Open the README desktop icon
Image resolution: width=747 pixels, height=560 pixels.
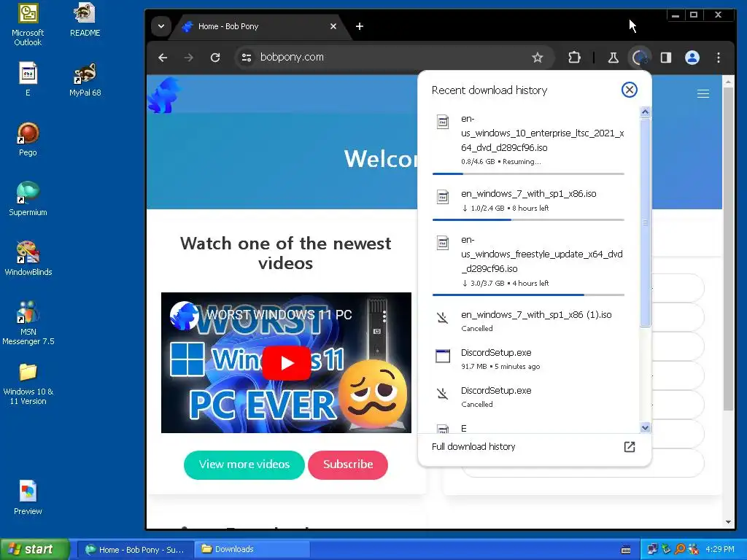point(85,20)
